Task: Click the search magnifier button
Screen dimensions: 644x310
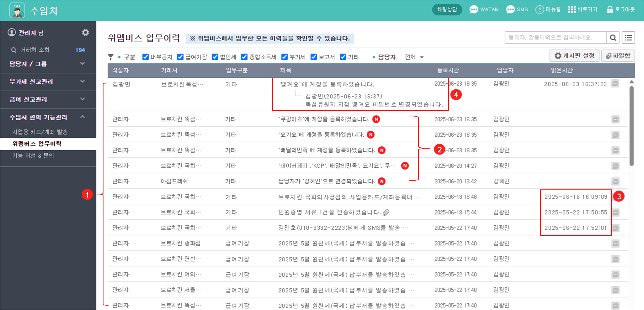Action: [x=613, y=38]
